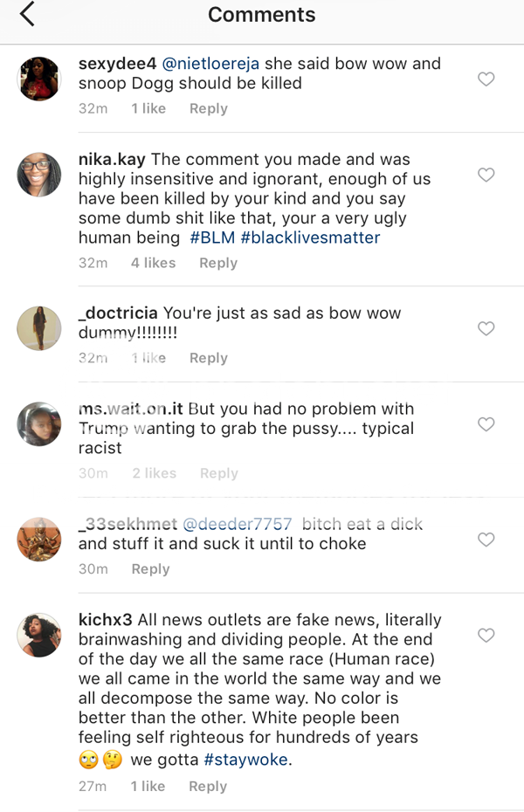
Task: Tap the heart on nika.kay's comment
Action: [486, 175]
